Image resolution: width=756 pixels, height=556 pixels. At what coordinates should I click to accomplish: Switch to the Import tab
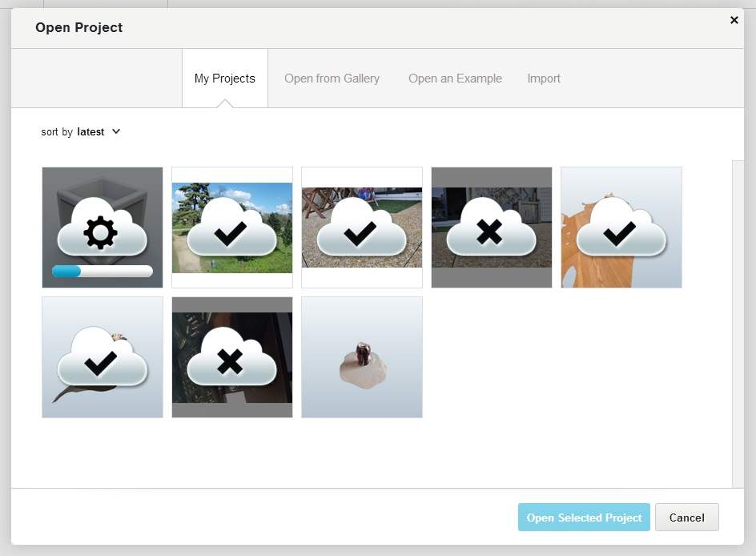click(x=544, y=79)
